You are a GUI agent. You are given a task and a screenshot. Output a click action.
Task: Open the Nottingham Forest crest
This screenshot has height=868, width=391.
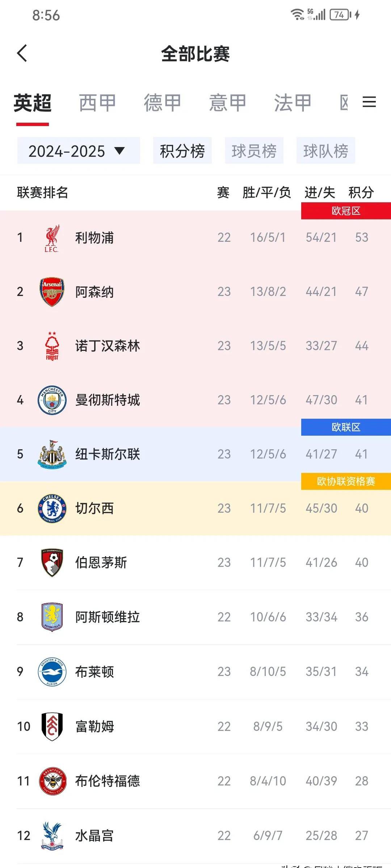[x=52, y=346]
